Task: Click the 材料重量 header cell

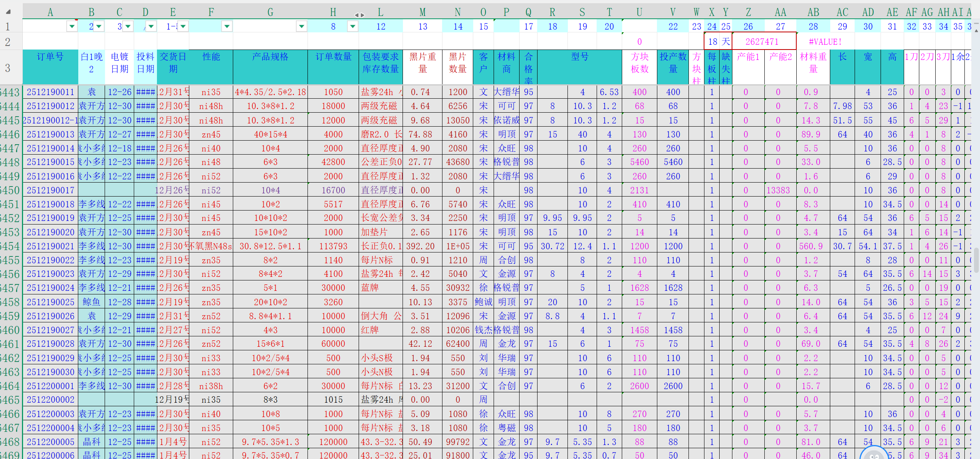Action: pyautogui.click(x=813, y=67)
